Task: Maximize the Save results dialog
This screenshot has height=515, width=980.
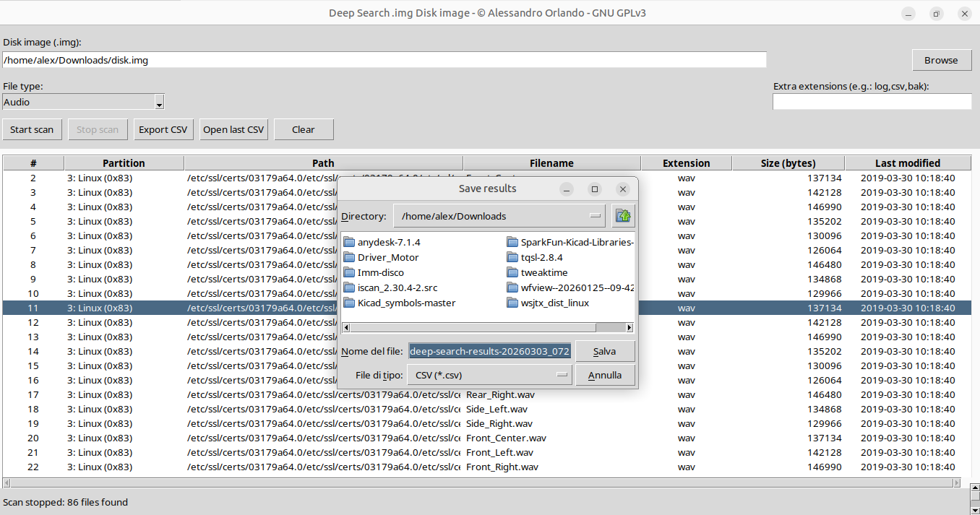Action: click(x=595, y=189)
